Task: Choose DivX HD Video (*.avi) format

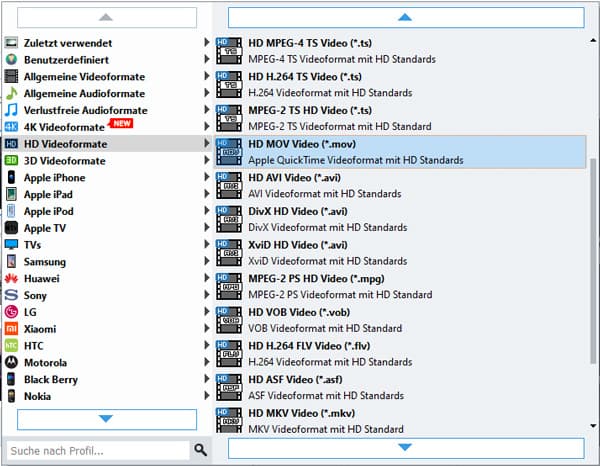Action: 400,219
